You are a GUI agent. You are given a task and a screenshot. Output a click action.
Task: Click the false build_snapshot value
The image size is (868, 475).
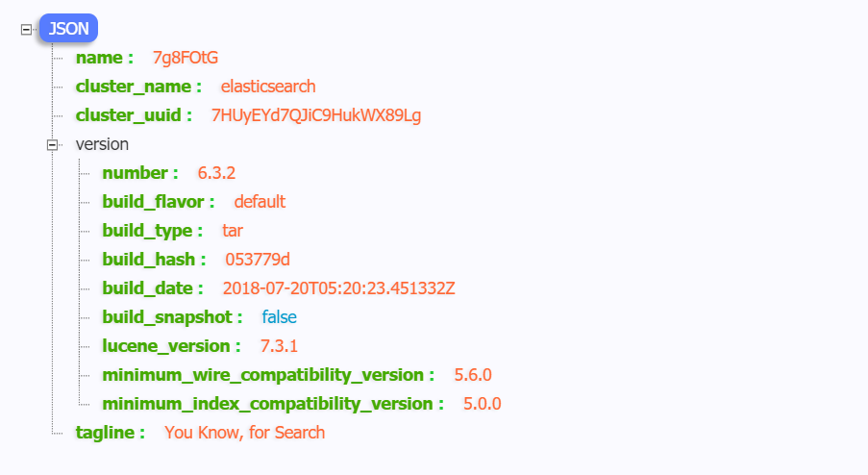click(x=279, y=317)
